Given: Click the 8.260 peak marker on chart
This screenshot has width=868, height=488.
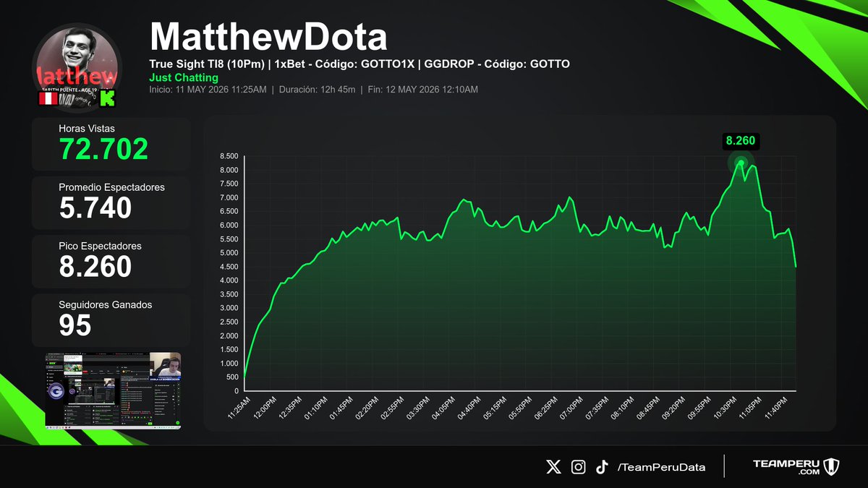Looking at the screenshot, I should [740, 162].
